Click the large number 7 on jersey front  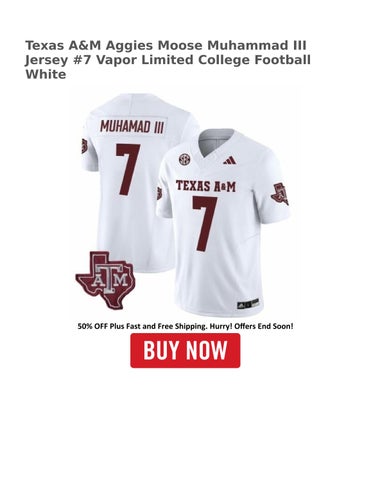pos(205,224)
